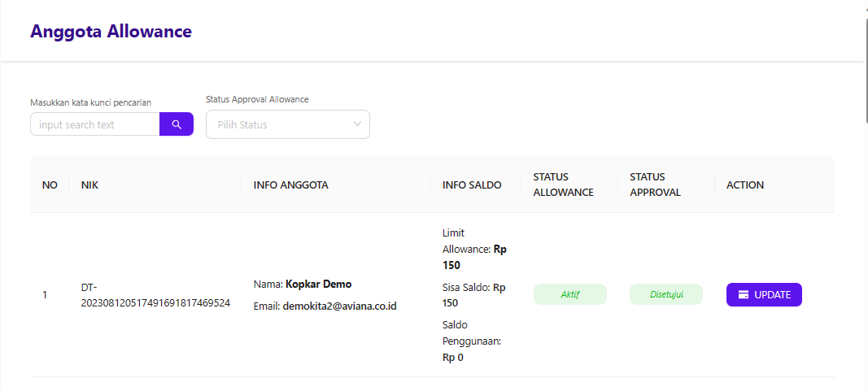Click the NO column header

50,185
